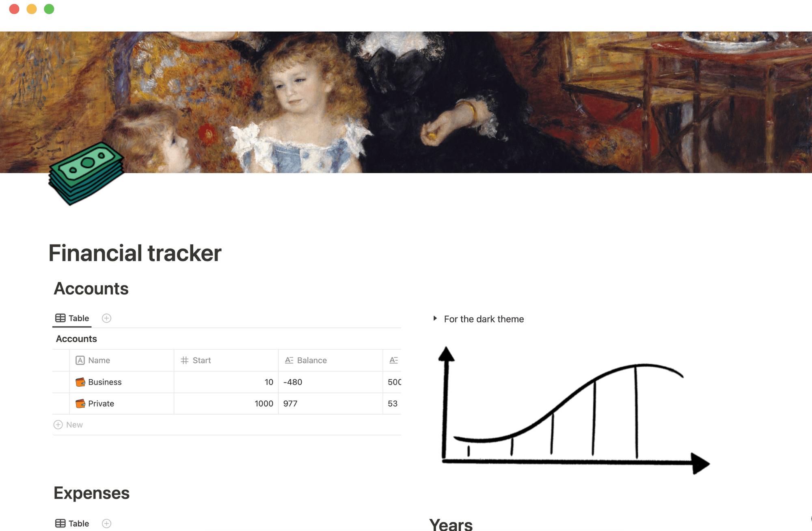
Task: Open the truncated column header right of Balance
Action: pyautogui.click(x=393, y=360)
